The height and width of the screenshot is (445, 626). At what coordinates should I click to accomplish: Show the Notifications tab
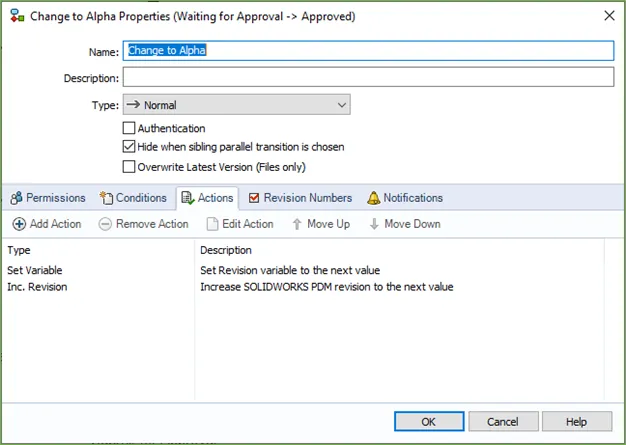click(405, 198)
